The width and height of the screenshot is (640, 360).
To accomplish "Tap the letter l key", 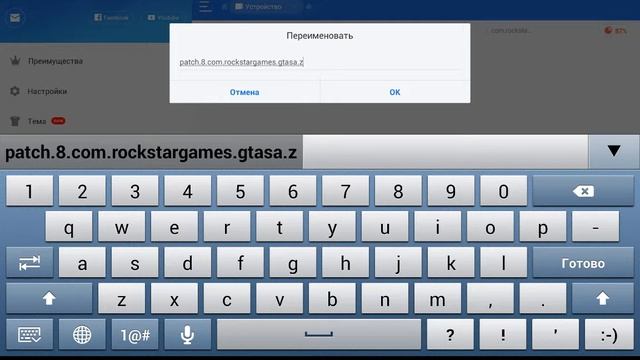I will click(503, 263).
